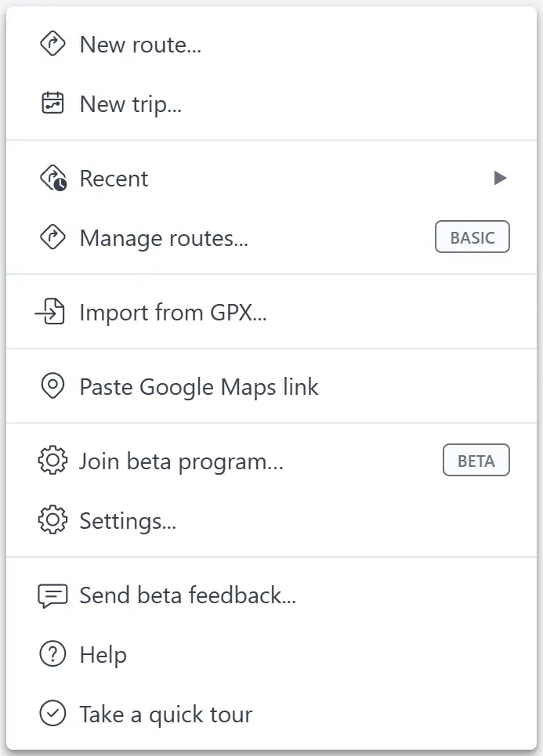Click the Recent routes clock icon
Image resolution: width=543 pixels, height=756 pixels.
tap(53, 179)
